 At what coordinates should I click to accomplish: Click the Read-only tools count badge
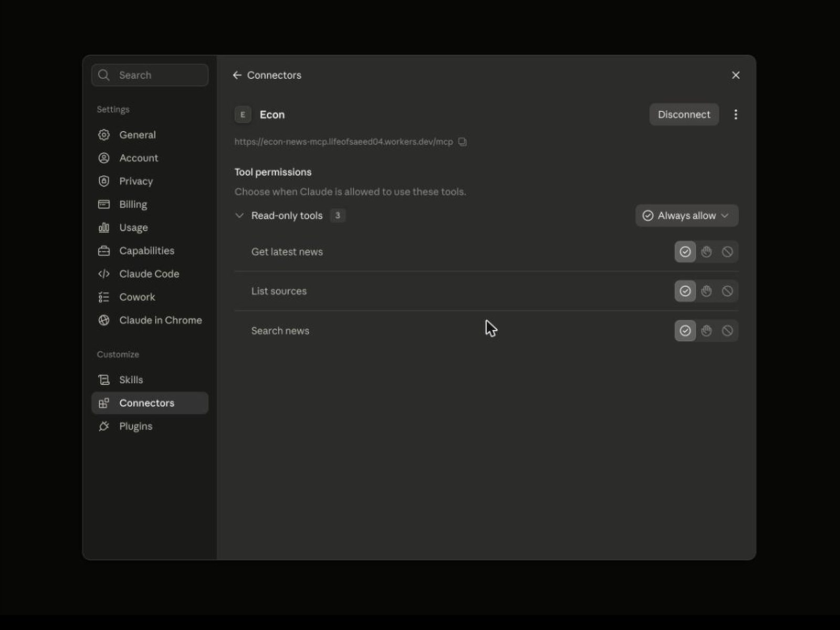338,215
